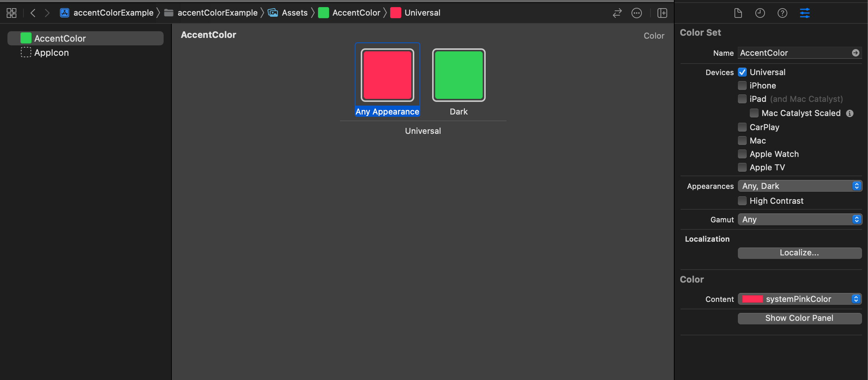Enable the Apple Watch checkbox
The image size is (868, 380).
[742, 154]
